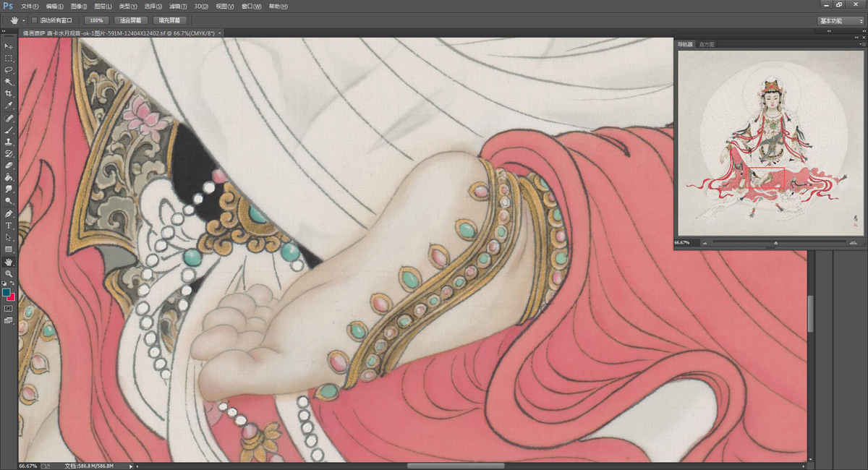
Task: Reset default foreground and background colors
Action: (5, 283)
